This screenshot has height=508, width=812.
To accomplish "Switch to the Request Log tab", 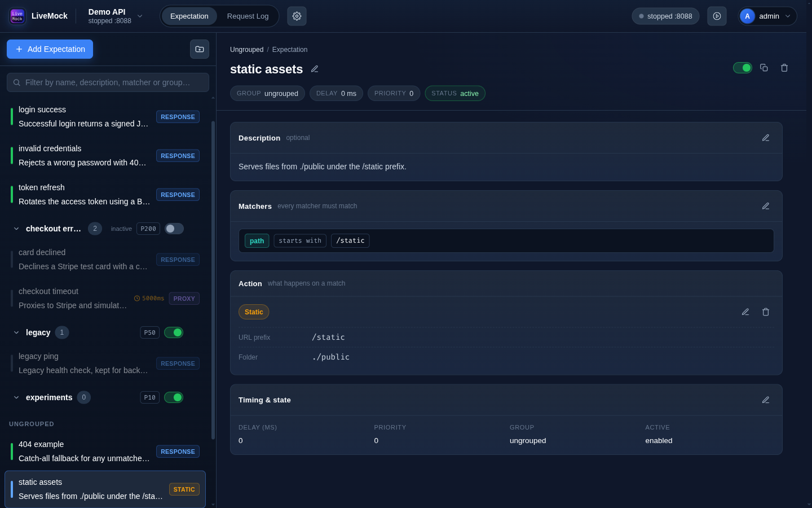I will click(248, 16).
